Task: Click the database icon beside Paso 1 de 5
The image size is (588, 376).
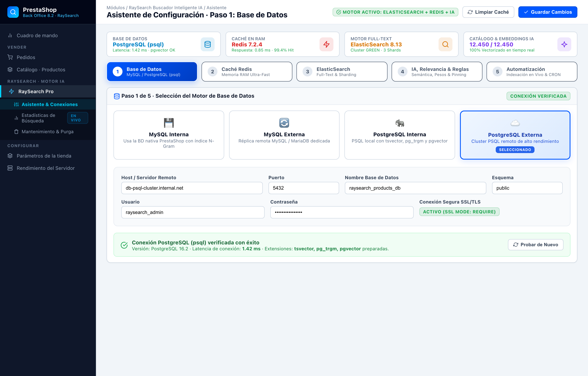Action: (117, 96)
